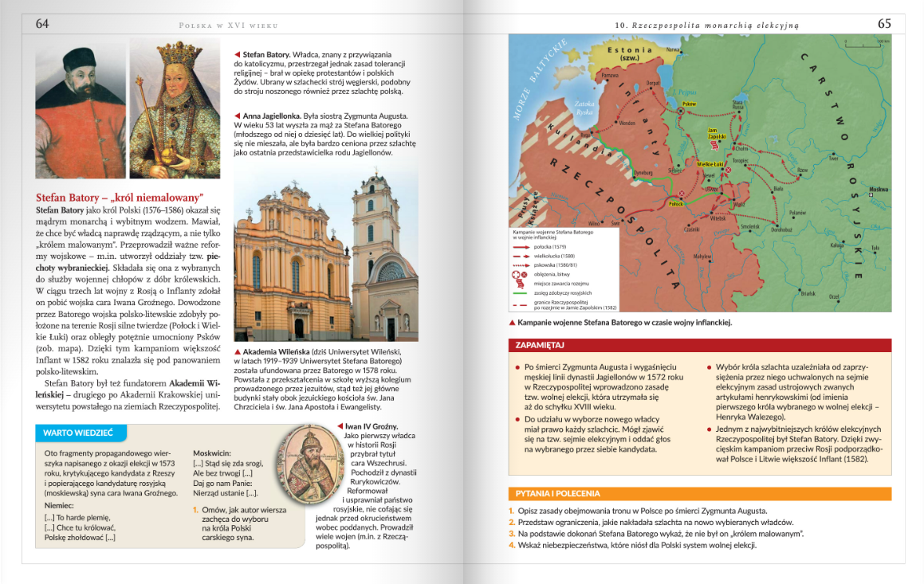Click the page number 64
The height and width of the screenshot is (584, 924).
[41, 24]
